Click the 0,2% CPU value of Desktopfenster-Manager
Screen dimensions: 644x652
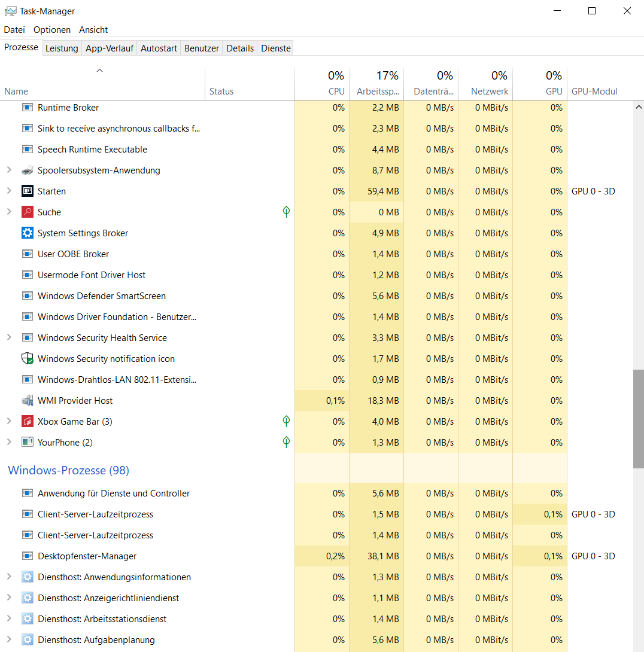tap(335, 556)
